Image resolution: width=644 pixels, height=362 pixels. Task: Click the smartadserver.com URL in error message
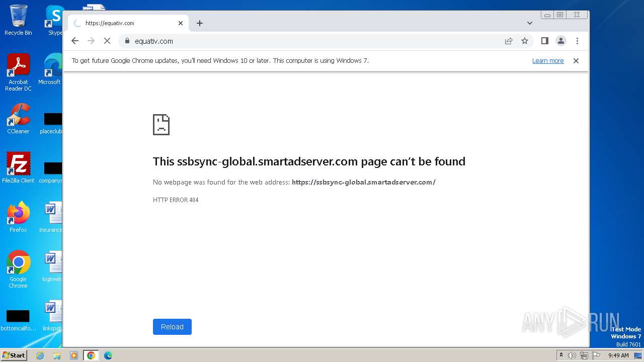(x=364, y=183)
